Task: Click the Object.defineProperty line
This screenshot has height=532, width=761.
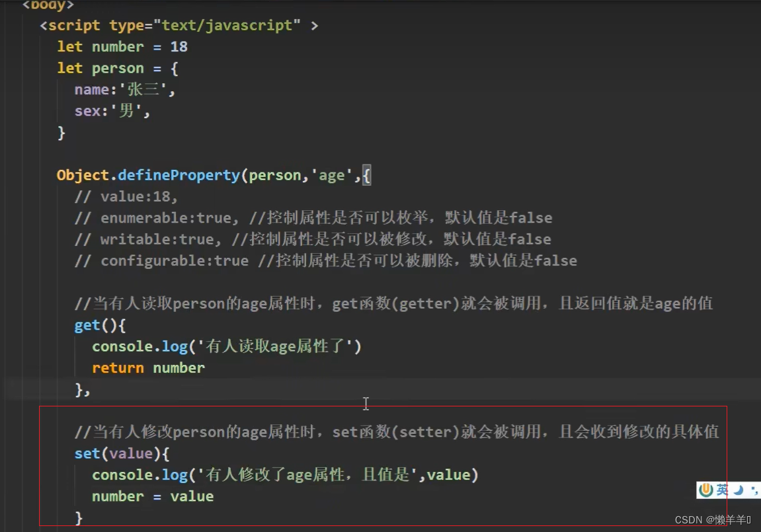Action: click(214, 175)
